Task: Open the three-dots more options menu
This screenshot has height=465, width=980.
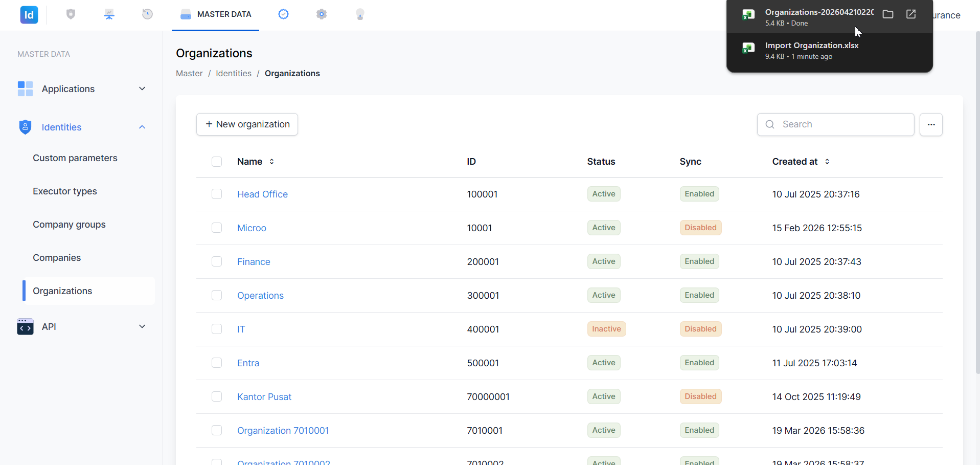Action: pos(931,124)
